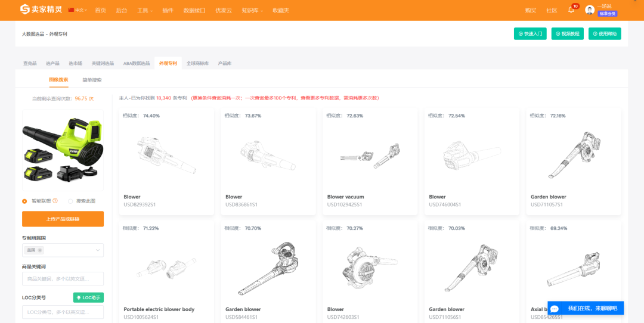Image resolution: width=644 pixels, height=323 pixels.
Task: Open patent drawing for USD746004S1
Action: (472, 156)
